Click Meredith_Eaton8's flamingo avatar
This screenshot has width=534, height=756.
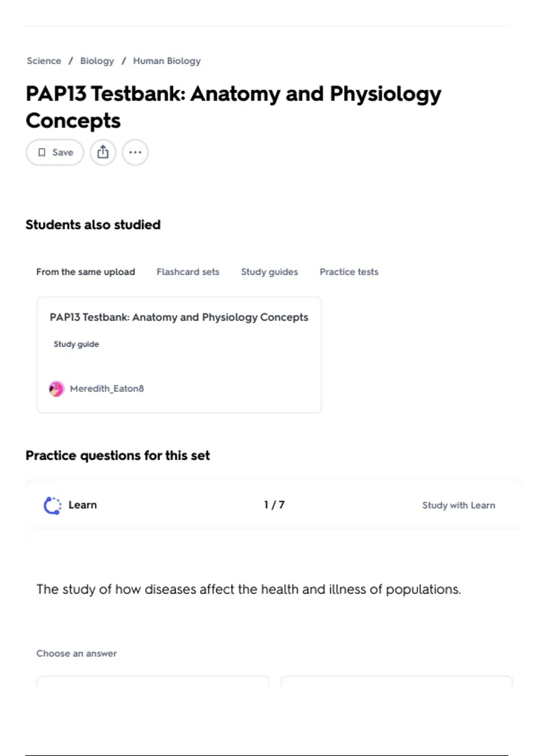[x=57, y=389]
